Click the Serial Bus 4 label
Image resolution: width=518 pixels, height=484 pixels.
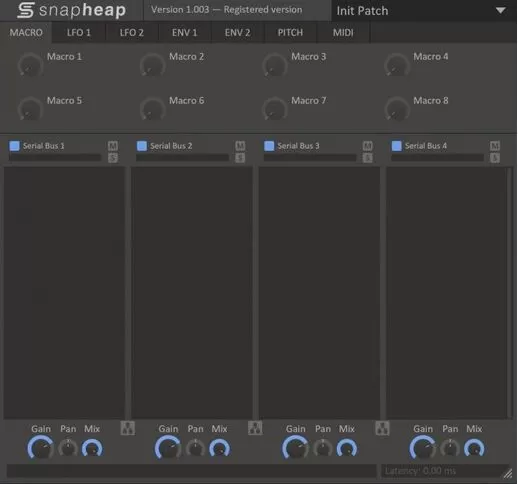(x=426, y=146)
